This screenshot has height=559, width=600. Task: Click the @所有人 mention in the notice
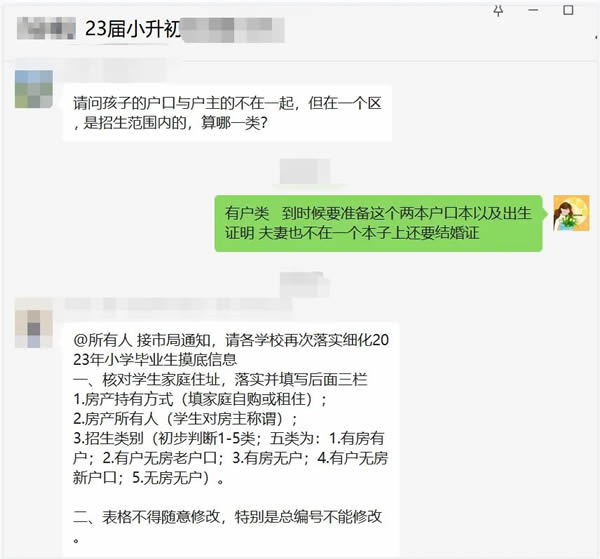pos(103,340)
